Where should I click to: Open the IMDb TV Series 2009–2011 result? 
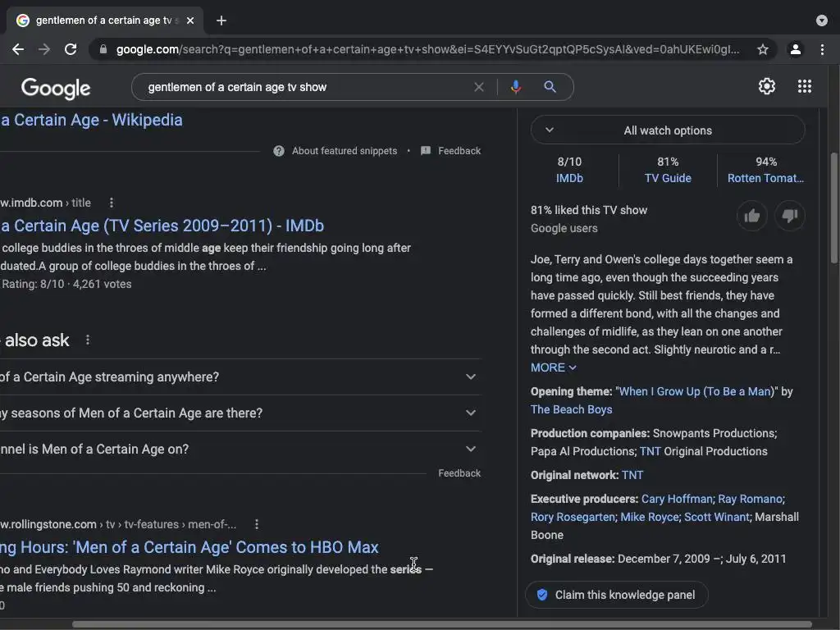point(162,226)
